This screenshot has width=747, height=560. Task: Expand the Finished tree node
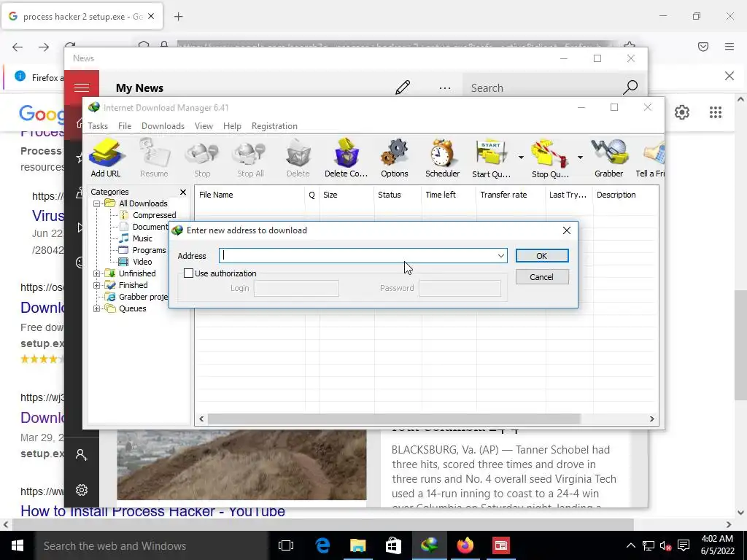click(x=97, y=285)
